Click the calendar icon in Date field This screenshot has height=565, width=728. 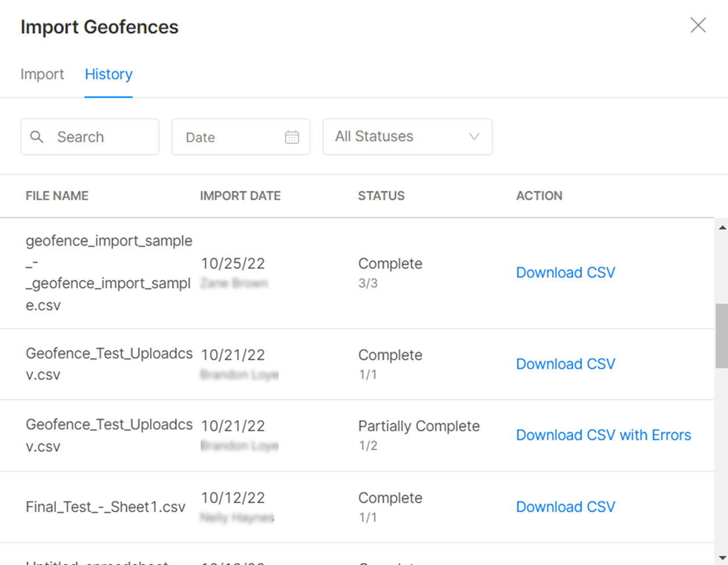[292, 137]
